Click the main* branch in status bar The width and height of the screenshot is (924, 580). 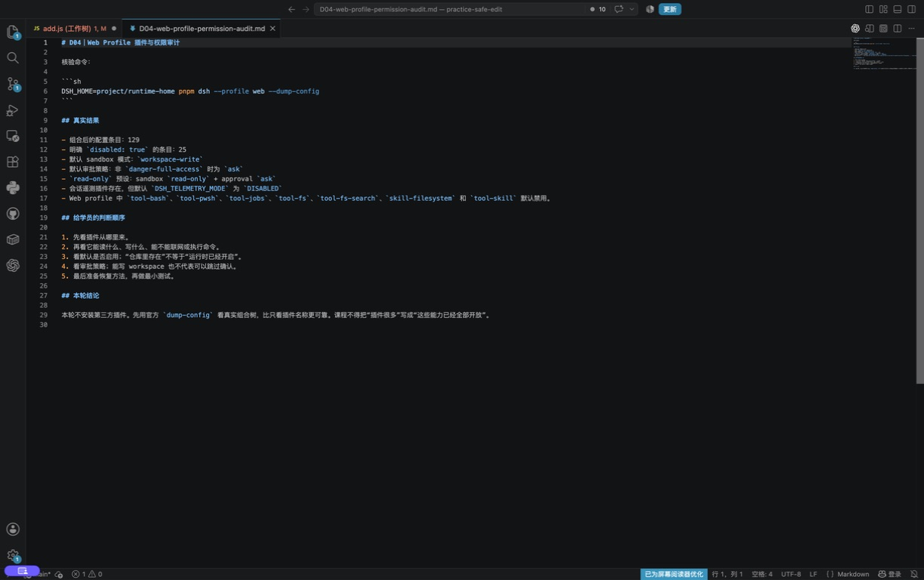pyautogui.click(x=44, y=574)
